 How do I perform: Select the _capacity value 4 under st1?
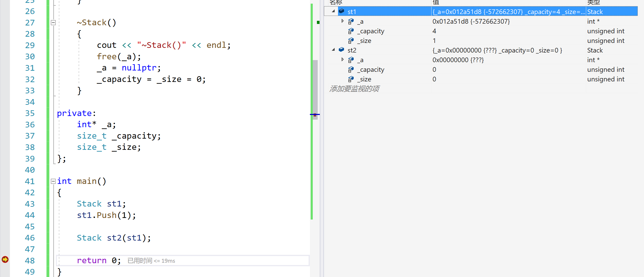pyautogui.click(x=434, y=31)
